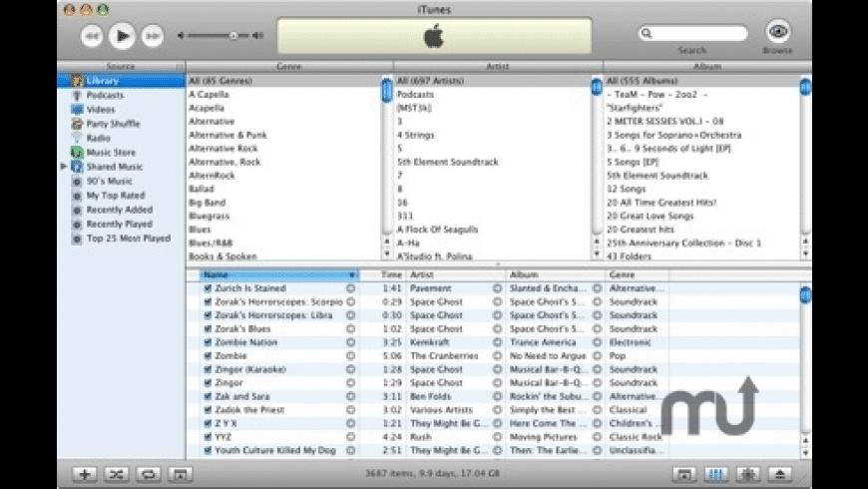Toggle the Shuffle button
This screenshot has width=868, height=489.
tap(117, 475)
